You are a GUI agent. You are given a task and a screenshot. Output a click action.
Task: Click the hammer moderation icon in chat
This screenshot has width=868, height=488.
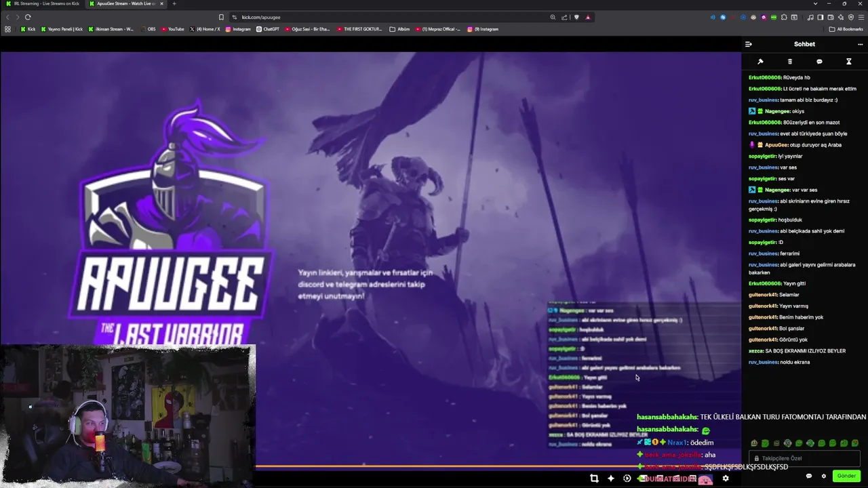coord(760,62)
